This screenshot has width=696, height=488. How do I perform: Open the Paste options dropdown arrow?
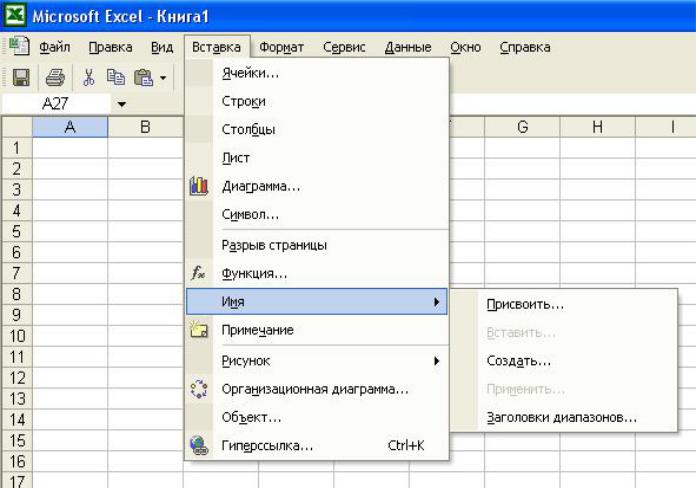163,78
